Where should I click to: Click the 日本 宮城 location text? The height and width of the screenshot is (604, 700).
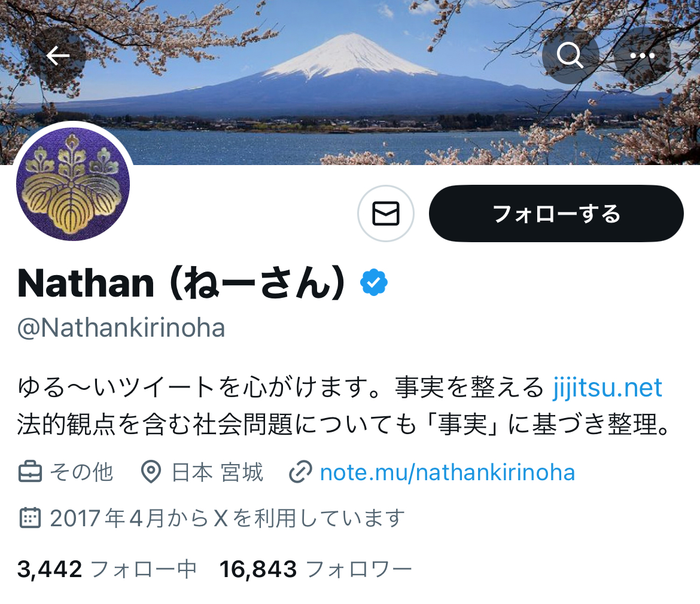(x=217, y=472)
